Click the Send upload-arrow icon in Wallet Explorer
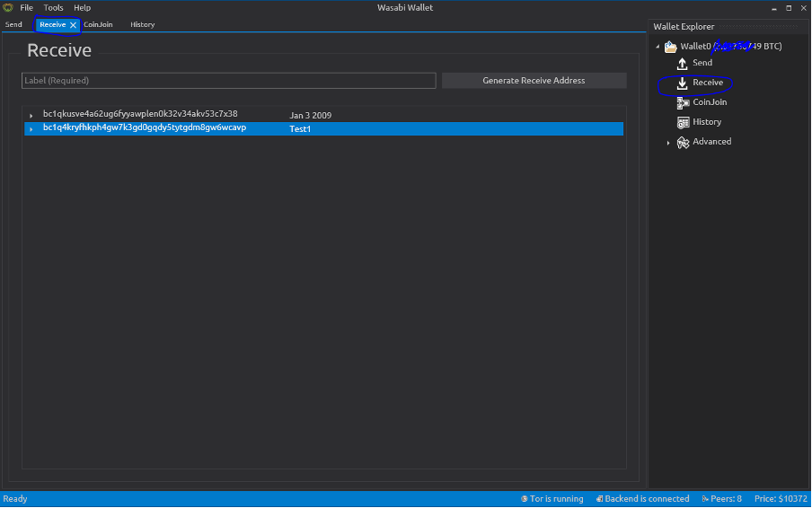Image resolution: width=812 pixels, height=508 pixels. 682,63
